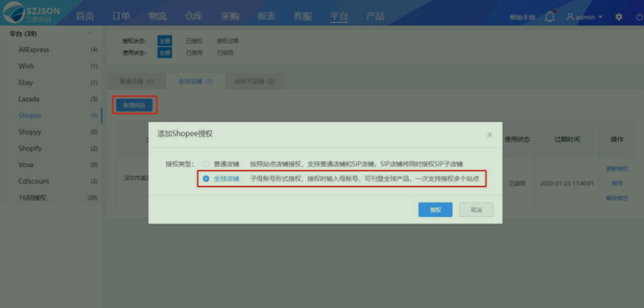Open the 客服 menu

[303, 16]
